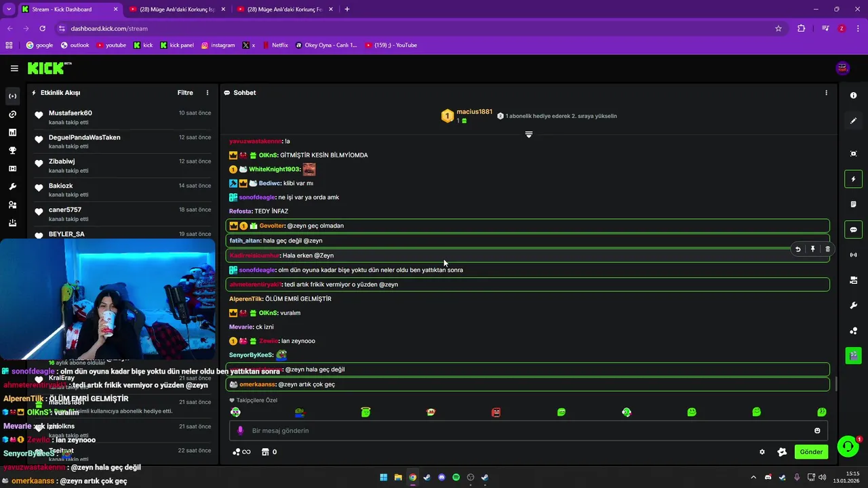Pin the Kadirreisicumhur chat message
The width and height of the screenshot is (868, 488).
point(812,249)
